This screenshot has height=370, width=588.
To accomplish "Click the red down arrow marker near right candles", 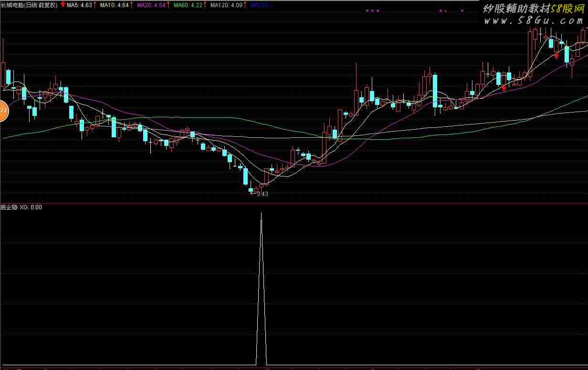I will coord(556,56).
